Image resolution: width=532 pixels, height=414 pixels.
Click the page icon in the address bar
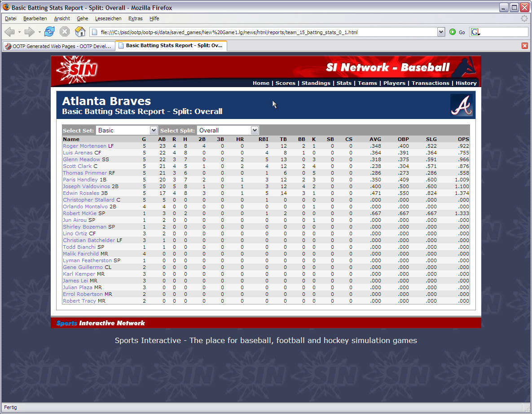95,32
